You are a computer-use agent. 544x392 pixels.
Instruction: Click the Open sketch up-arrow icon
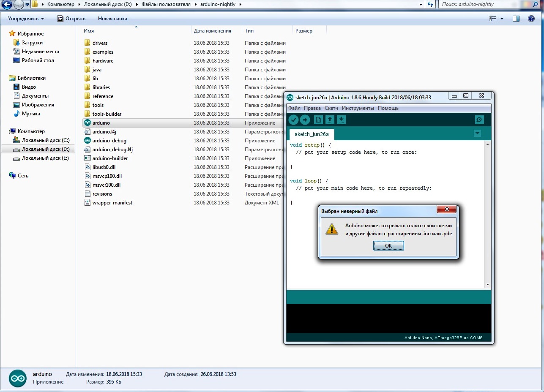pos(330,120)
